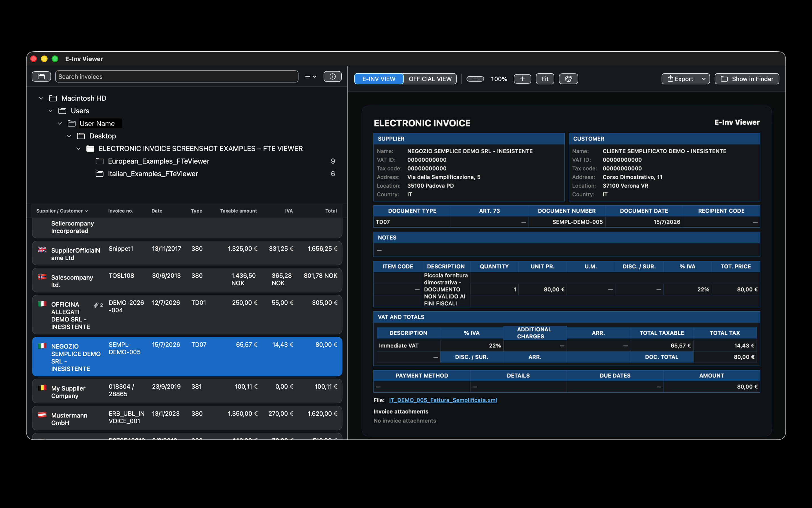Open the info button beside the search bar
The width and height of the screenshot is (812, 508).
click(332, 76)
